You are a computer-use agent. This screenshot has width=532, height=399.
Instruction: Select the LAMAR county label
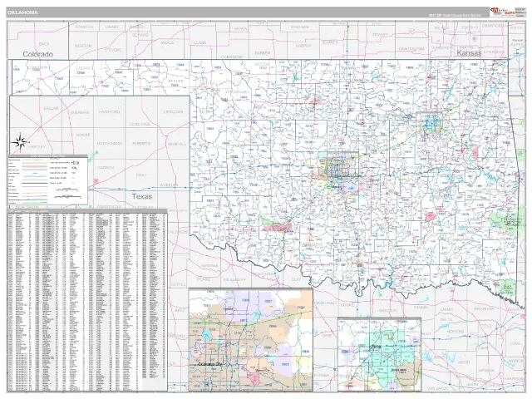tap(446, 309)
